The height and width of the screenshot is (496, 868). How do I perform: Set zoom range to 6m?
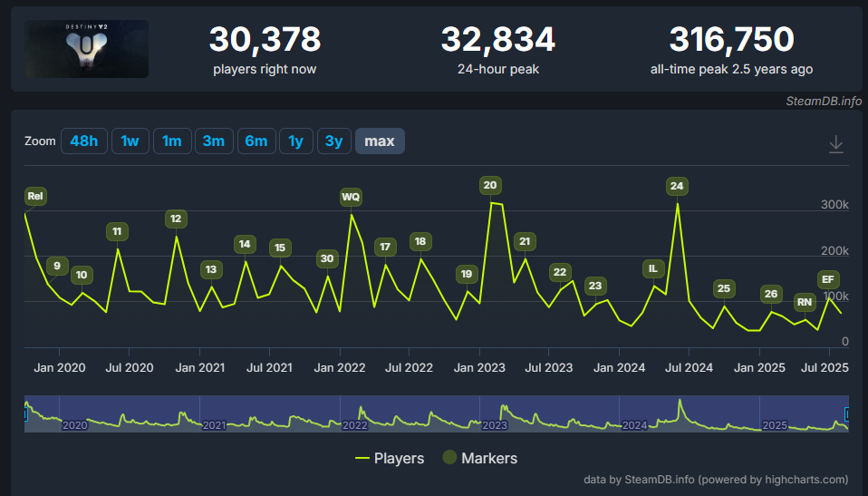256,141
